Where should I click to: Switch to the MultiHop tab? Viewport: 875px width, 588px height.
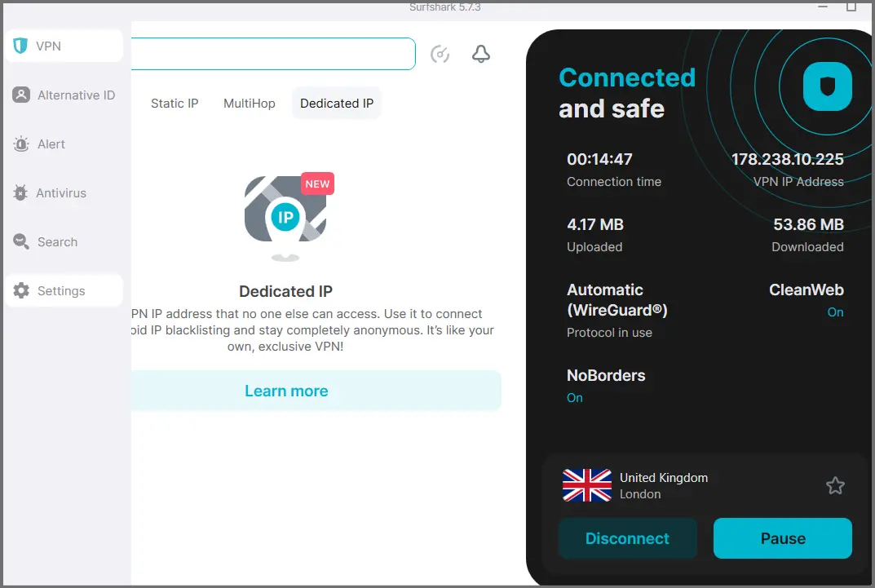pos(250,104)
